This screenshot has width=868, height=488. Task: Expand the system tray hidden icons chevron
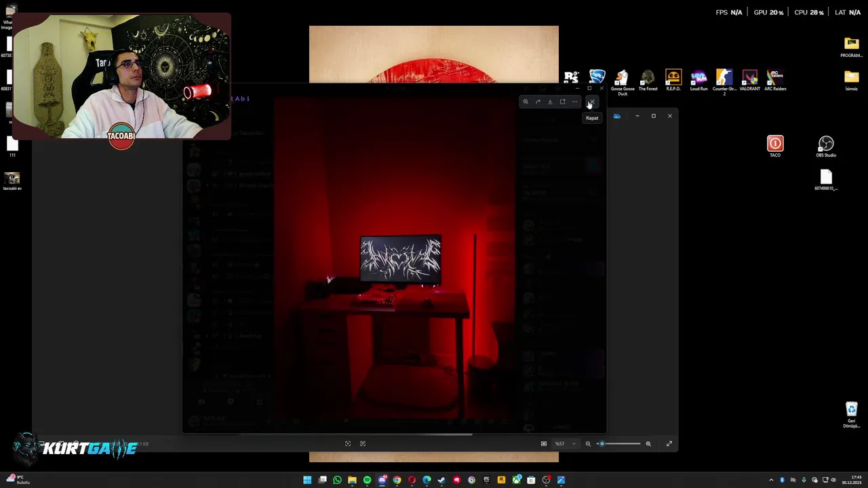pos(771,480)
